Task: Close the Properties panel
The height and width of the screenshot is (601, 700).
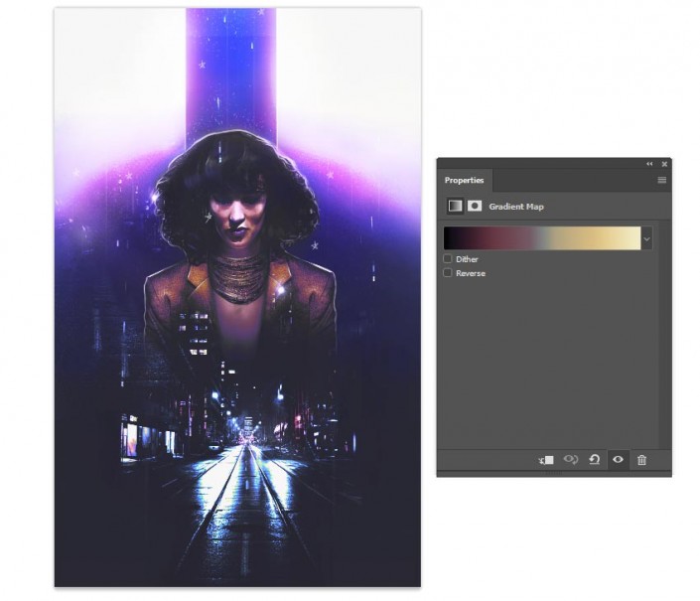Action: 664,164
